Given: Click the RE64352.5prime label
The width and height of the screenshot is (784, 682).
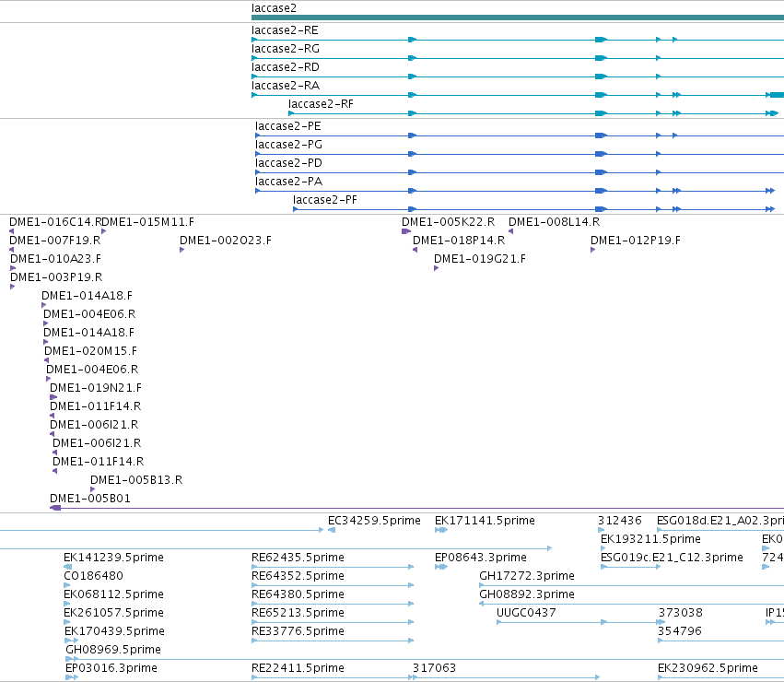Looking at the screenshot, I should pyautogui.click(x=298, y=576).
